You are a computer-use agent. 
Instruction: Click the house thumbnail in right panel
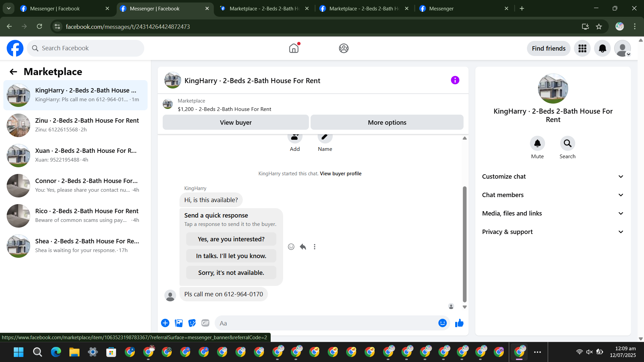coord(553,88)
